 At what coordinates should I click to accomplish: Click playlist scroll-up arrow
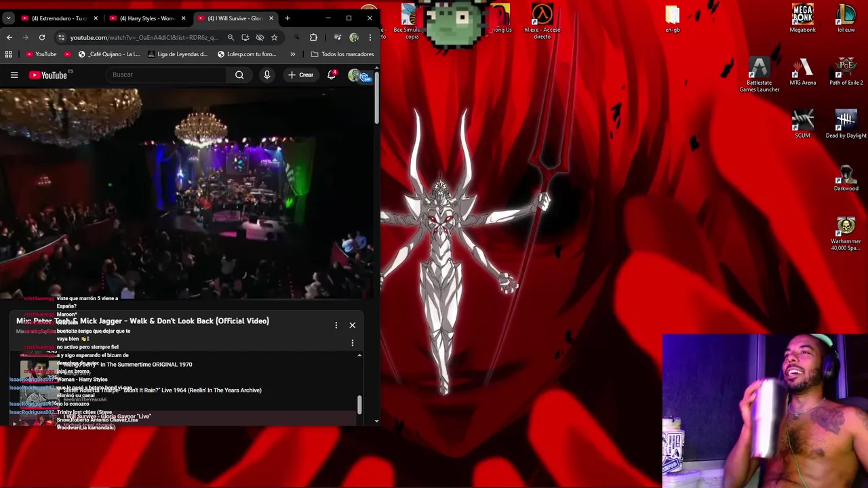(359, 355)
